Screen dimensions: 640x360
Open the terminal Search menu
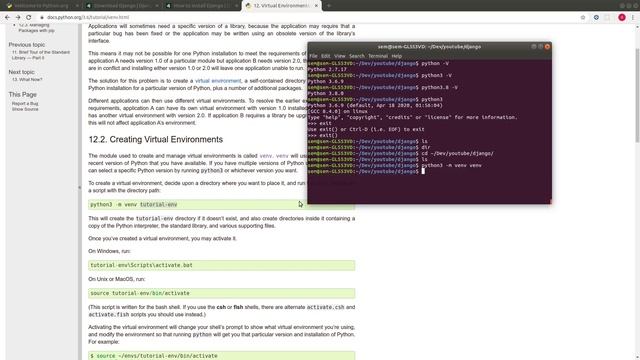tap(357, 56)
